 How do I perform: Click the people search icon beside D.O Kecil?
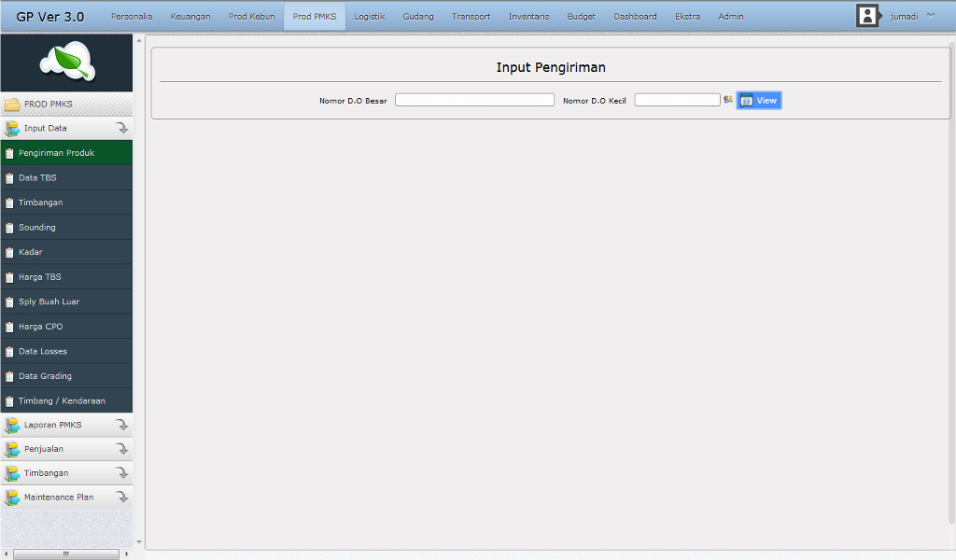pos(728,99)
